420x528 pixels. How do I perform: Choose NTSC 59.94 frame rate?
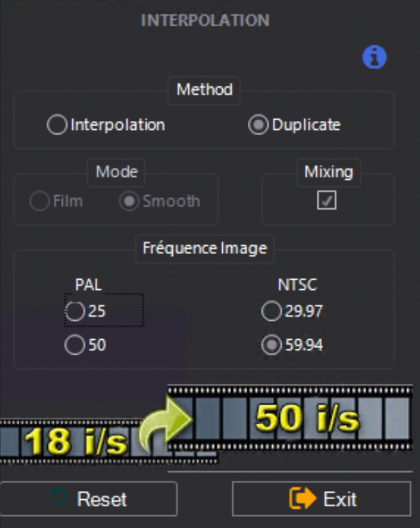271,346
